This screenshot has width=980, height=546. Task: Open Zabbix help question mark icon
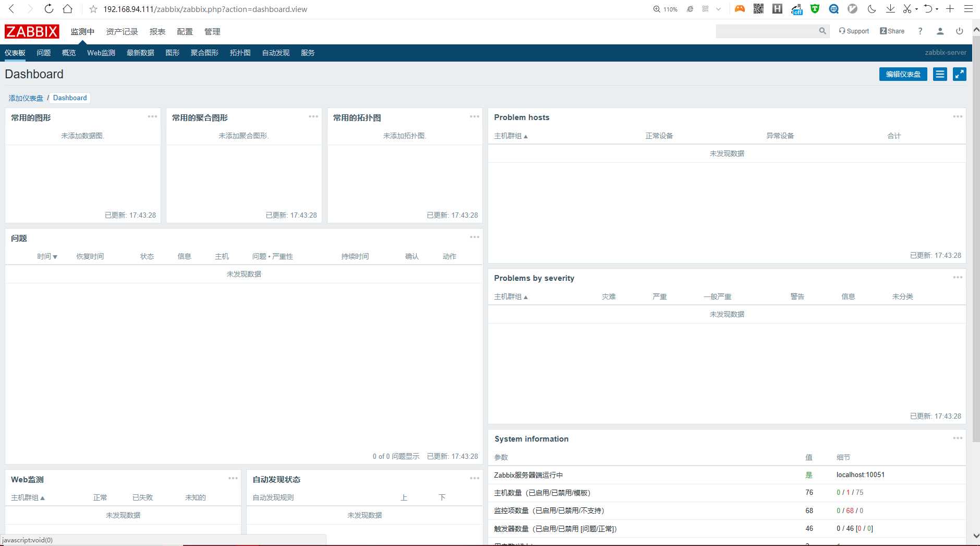click(x=921, y=31)
